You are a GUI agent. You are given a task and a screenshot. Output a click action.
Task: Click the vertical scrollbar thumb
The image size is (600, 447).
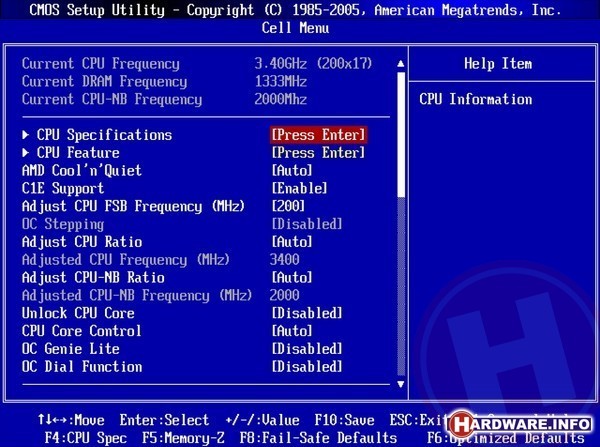(401, 134)
